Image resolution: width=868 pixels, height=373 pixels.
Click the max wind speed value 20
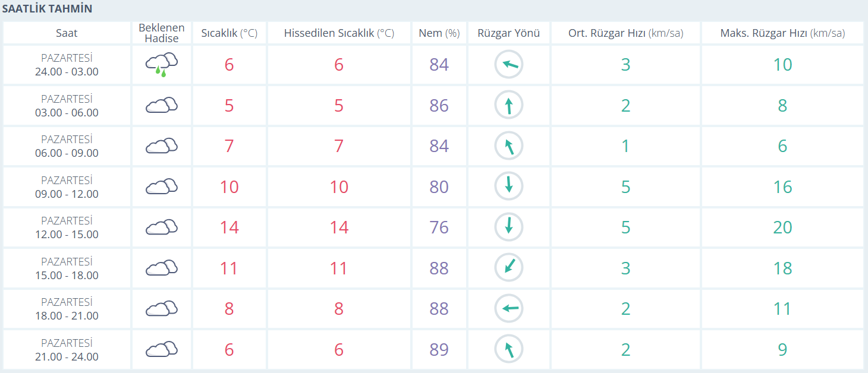coord(782,227)
